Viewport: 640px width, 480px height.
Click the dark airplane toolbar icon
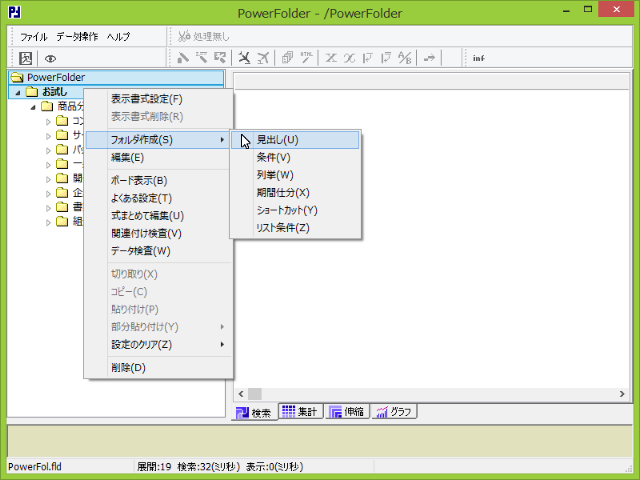coord(244,58)
